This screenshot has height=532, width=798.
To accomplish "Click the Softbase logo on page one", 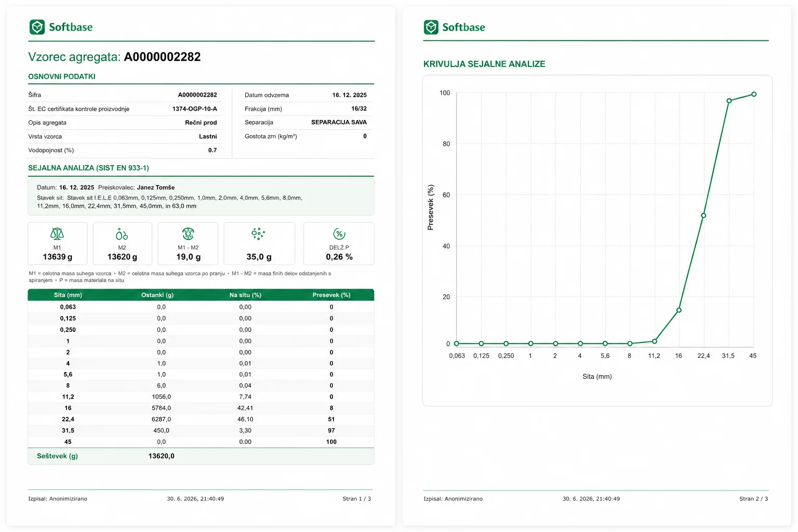I will [61, 27].
